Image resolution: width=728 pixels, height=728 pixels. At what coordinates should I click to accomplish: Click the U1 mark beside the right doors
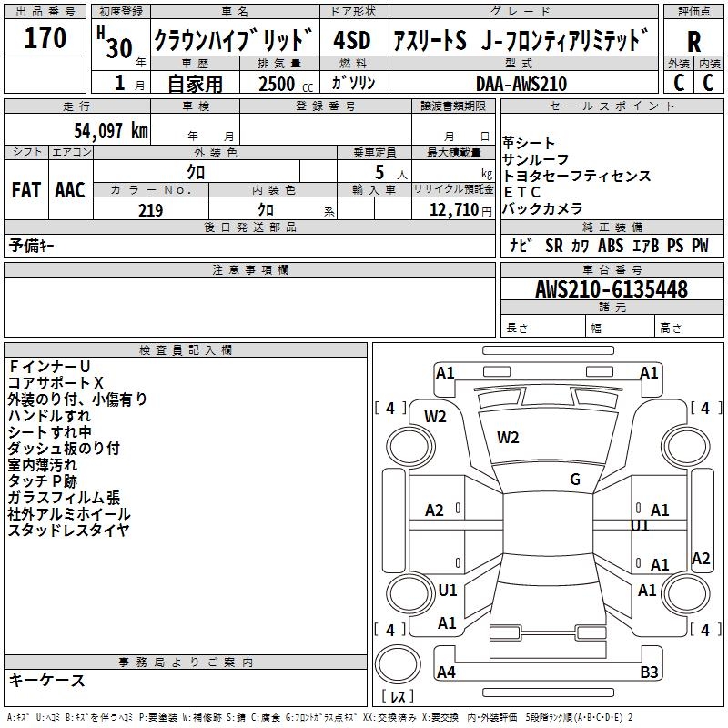[641, 526]
